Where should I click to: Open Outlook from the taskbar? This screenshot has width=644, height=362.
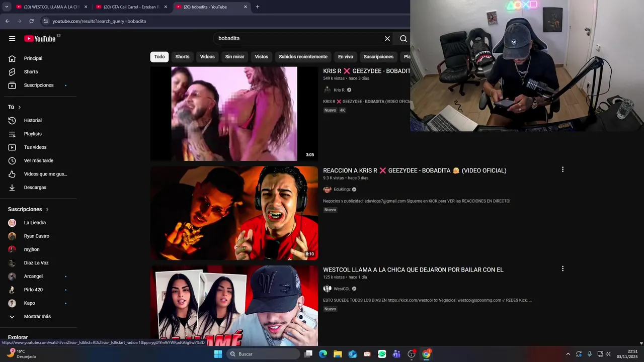coord(353,354)
